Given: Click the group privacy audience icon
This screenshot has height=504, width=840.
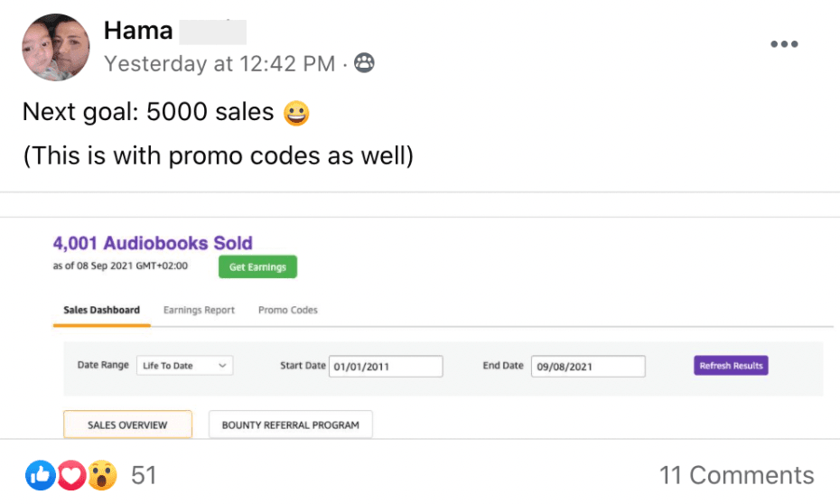Looking at the screenshot, I should (x=365, y=63).
